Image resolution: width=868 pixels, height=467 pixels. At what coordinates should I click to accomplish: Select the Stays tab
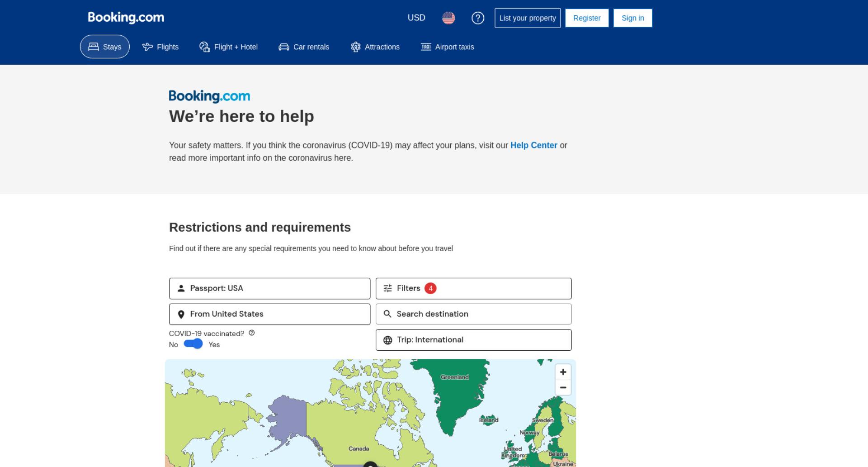[x=105, y=47]
